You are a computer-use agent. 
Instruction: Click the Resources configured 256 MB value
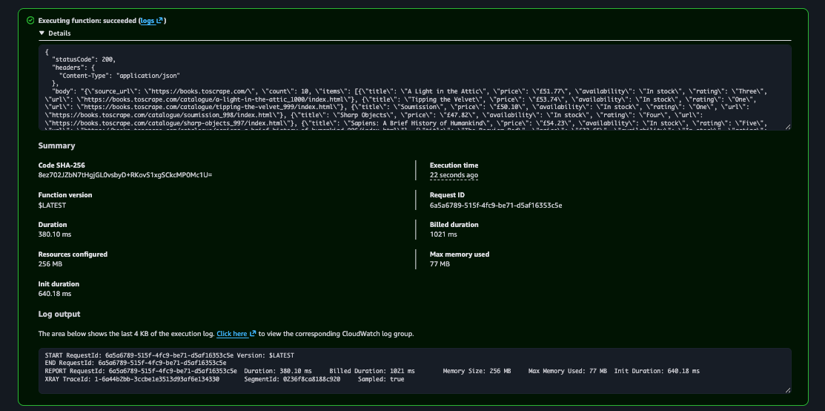(x=50, y=264)
